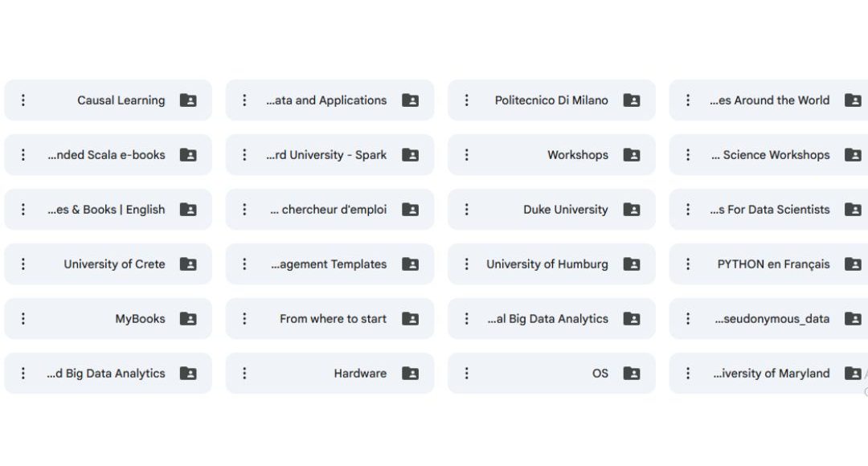Open more actions menu for Causal Learning

(x=23, y=100)
